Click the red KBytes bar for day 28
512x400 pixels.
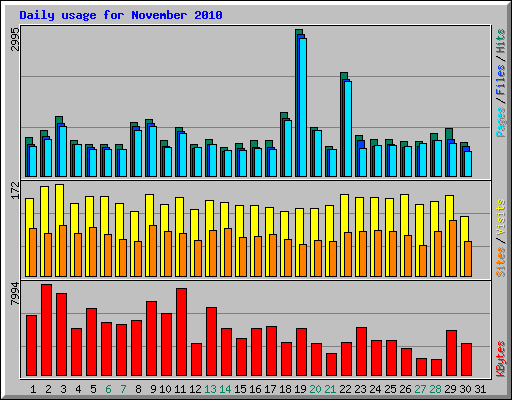point(436,367)
